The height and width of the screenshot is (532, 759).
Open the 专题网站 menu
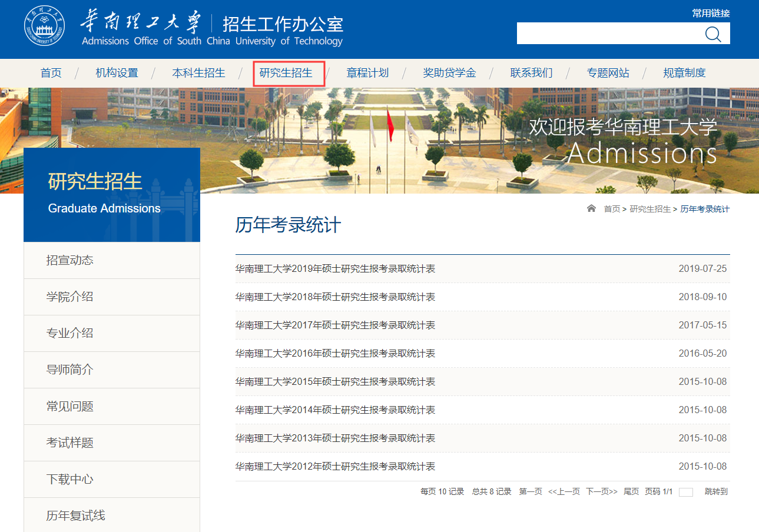(x=608, y=73)
